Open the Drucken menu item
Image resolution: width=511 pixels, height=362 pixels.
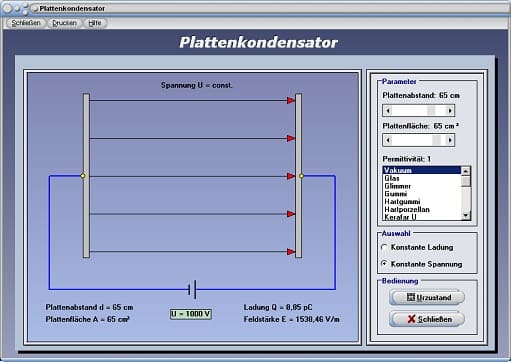tap(64, 23)
